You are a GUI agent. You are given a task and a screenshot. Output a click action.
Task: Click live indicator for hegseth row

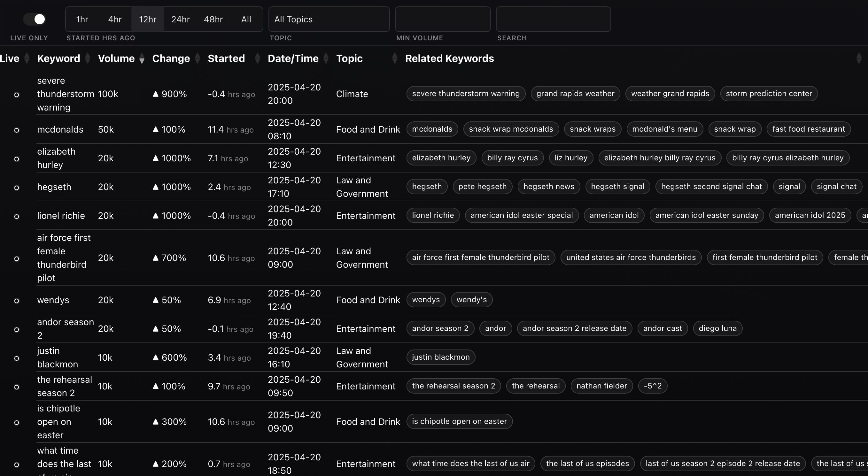pyautogui.click(x=17, y=188)
